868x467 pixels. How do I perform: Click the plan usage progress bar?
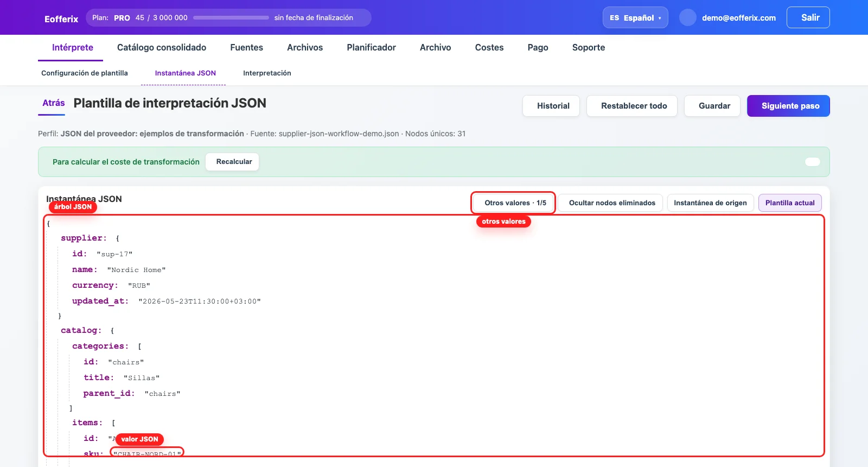click(231, 18)
